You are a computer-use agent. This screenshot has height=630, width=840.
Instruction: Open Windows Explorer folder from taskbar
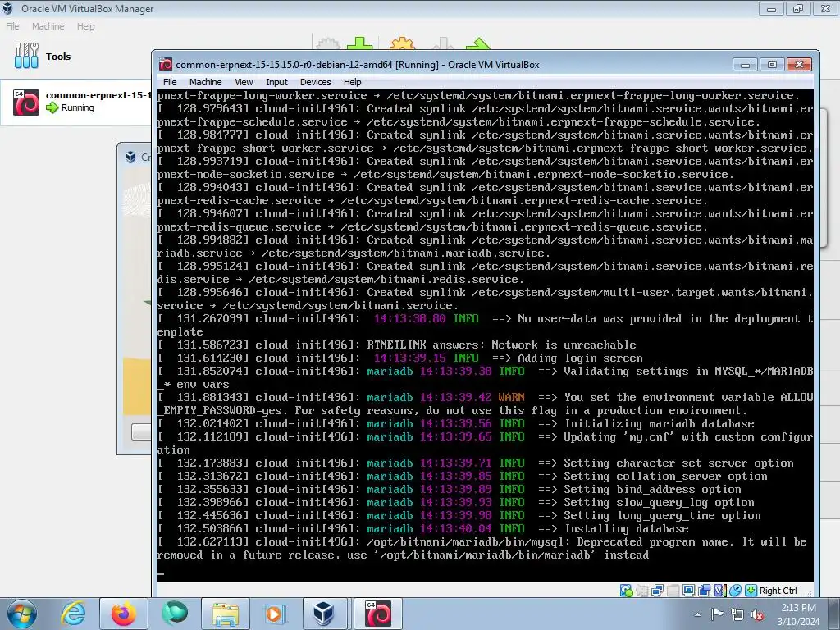click(226, 614)
